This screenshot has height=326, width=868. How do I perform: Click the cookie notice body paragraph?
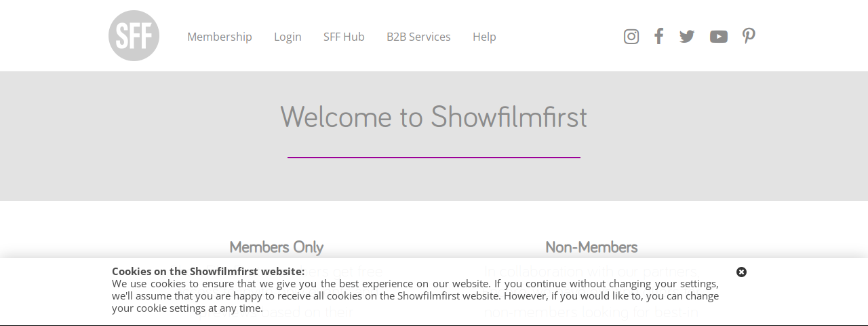[415, 295]
